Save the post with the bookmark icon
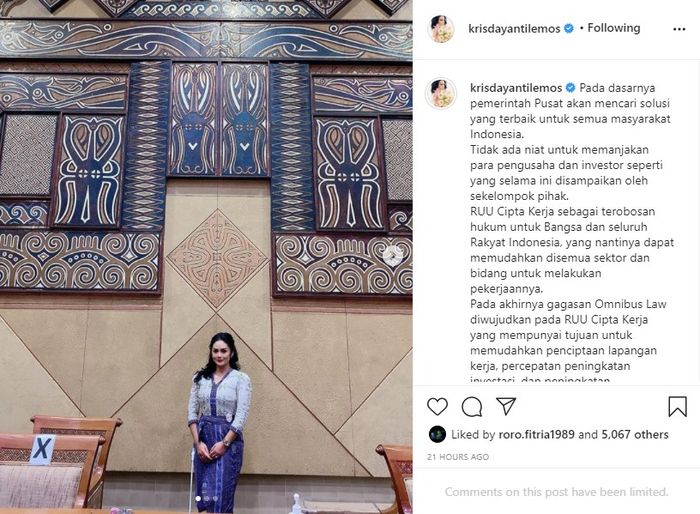The image size is (700, 514). (677, 406)
